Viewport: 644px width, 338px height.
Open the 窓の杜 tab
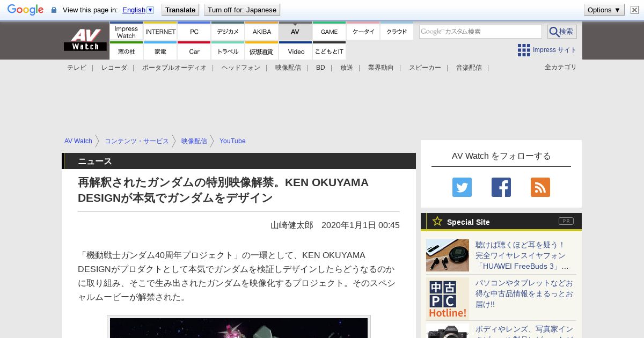(126, 51)
